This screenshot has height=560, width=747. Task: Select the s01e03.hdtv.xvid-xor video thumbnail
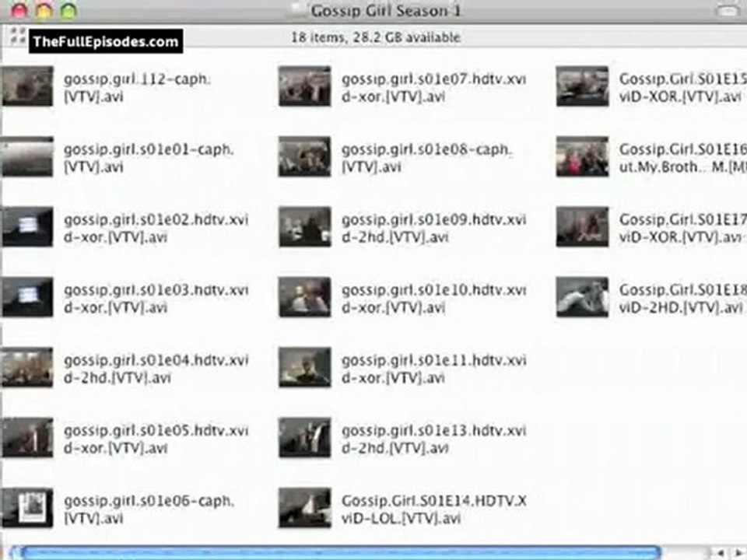coord(27,297)
